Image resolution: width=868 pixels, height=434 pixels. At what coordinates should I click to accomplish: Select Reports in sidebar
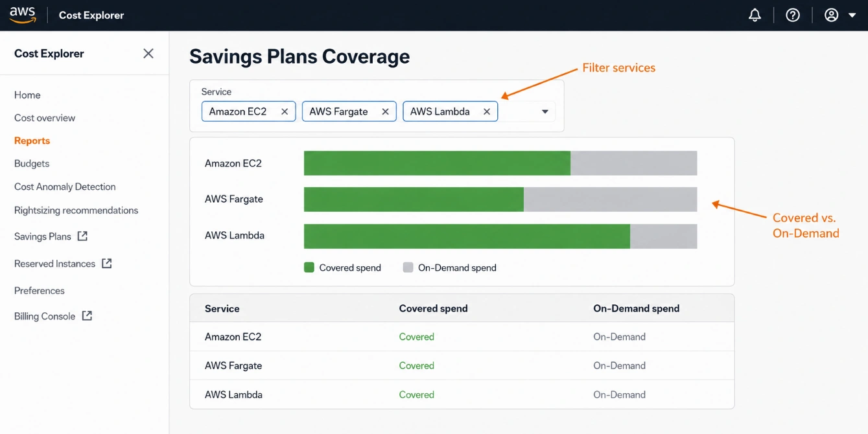pyautogui.click(x=32, y=141)
